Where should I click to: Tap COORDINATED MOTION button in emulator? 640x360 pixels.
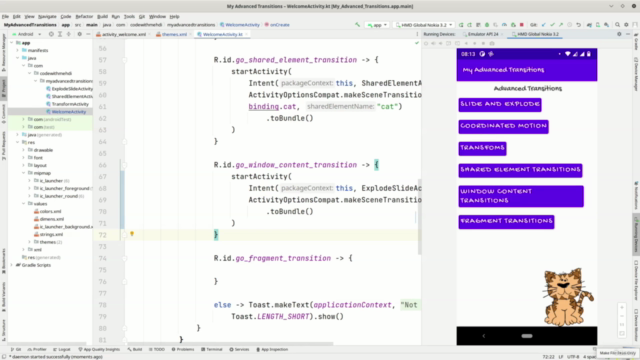[x=503, y=127]
